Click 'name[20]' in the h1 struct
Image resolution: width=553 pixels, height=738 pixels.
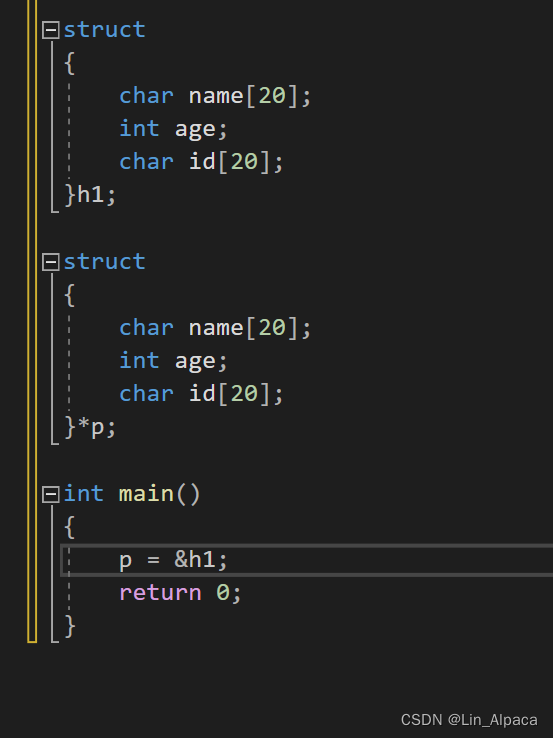[243, 96]
